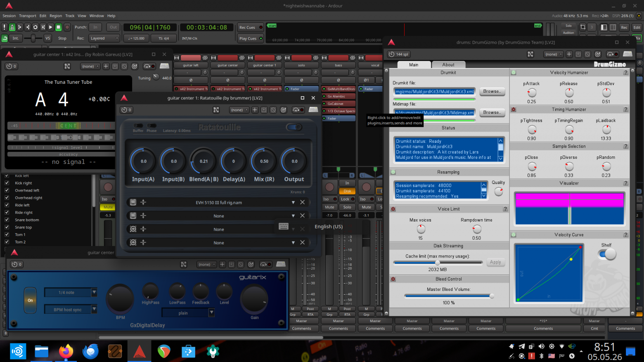644x362 pixels.
Task: Toggle loop playback in the transport bar
Action: (36, 27)
